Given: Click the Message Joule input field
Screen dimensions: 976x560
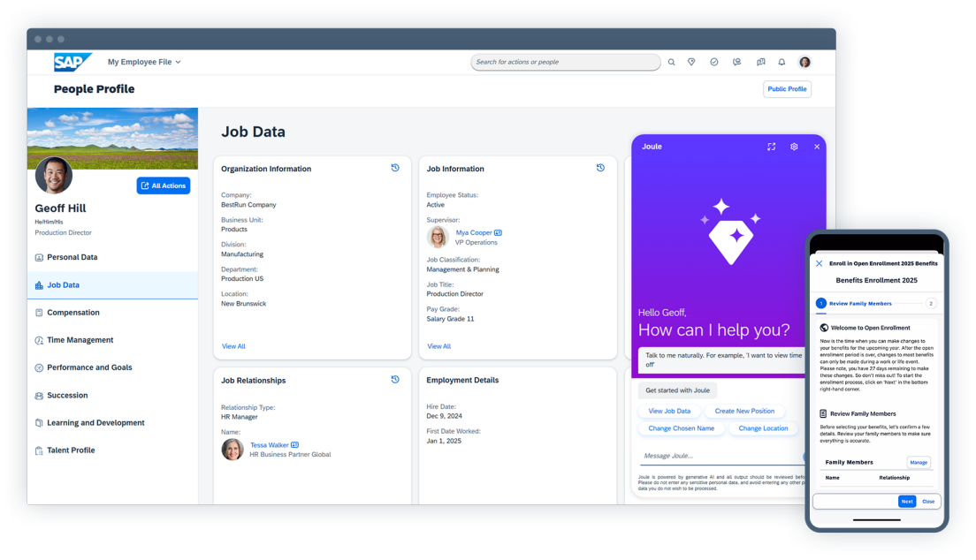Looking at the screenshot, I should click(722, 456).
